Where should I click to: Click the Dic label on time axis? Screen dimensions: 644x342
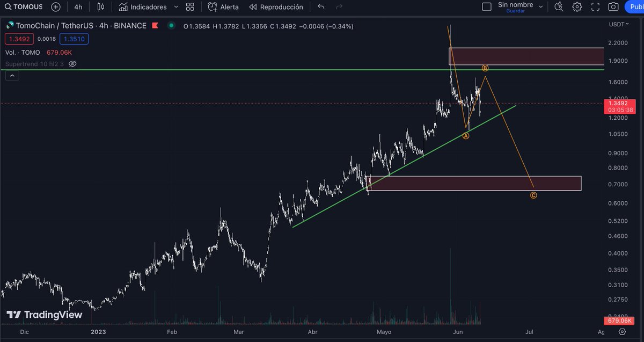(24, 332)
